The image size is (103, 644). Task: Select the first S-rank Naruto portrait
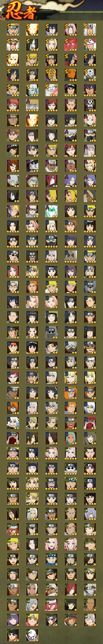tap(13, 30)
